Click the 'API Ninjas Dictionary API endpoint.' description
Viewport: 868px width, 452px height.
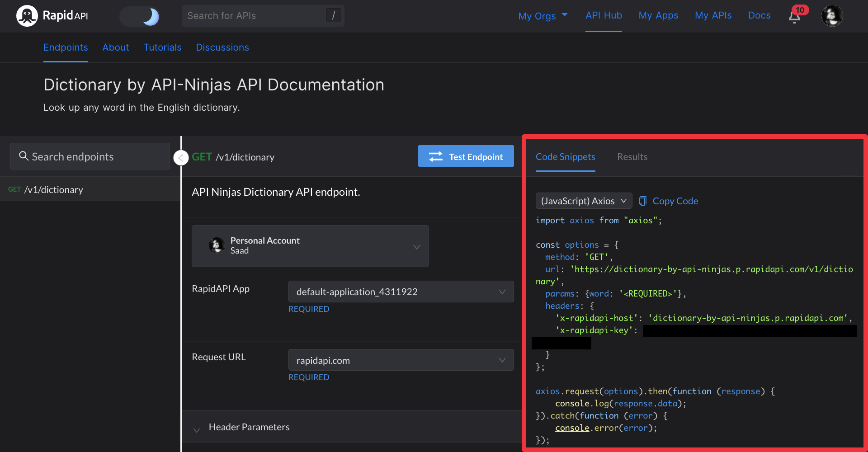coord(276,192)
